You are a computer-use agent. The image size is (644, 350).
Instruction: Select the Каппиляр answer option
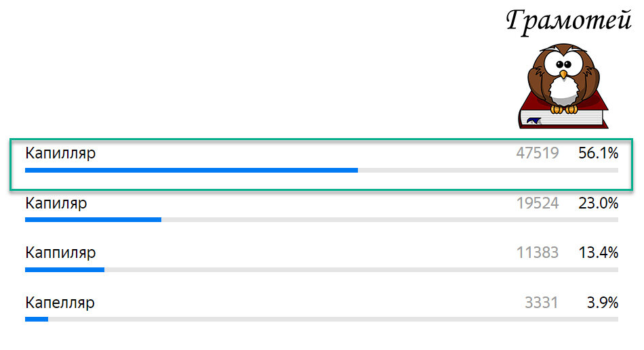[60, 253]
